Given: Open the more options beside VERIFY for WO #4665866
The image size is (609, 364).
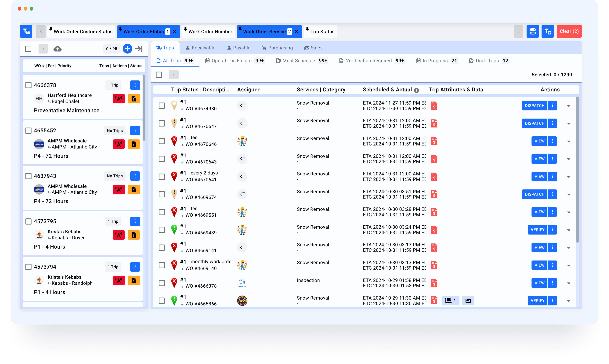Looking at the screenshot, I should [552, 301].
